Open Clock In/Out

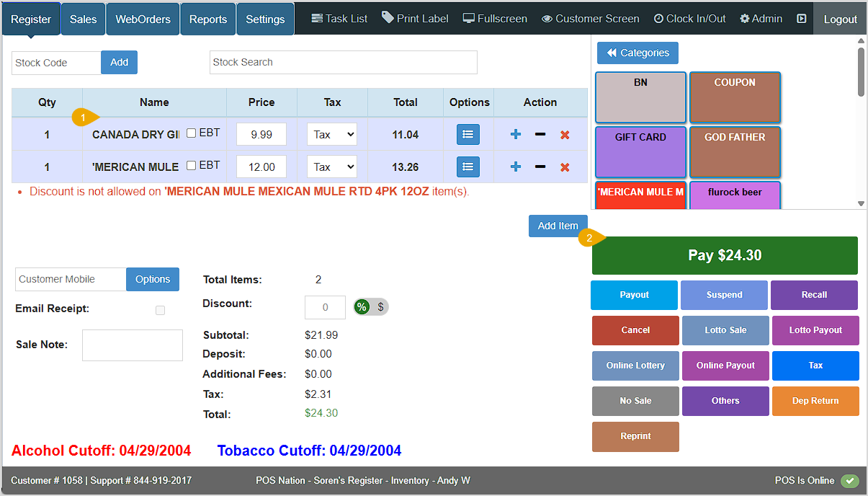tap(689, 18)
